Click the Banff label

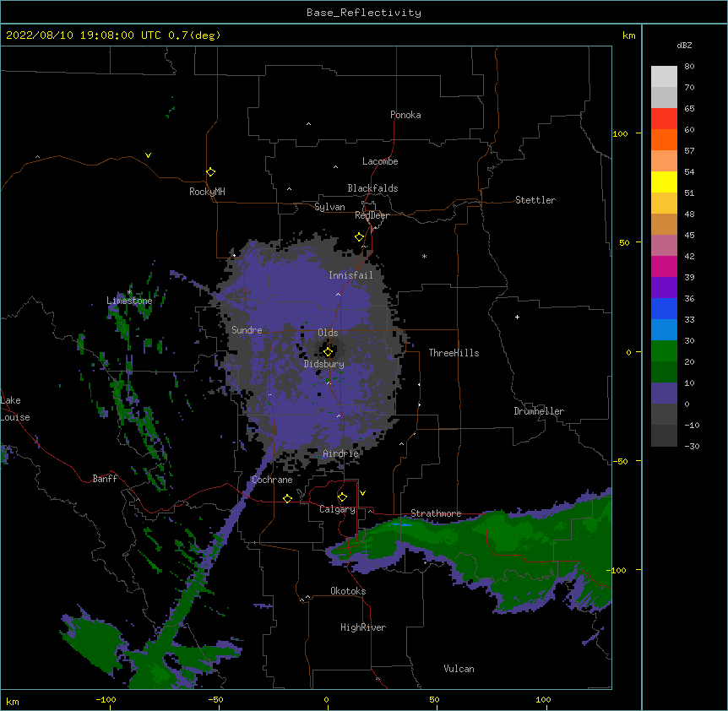105,479
